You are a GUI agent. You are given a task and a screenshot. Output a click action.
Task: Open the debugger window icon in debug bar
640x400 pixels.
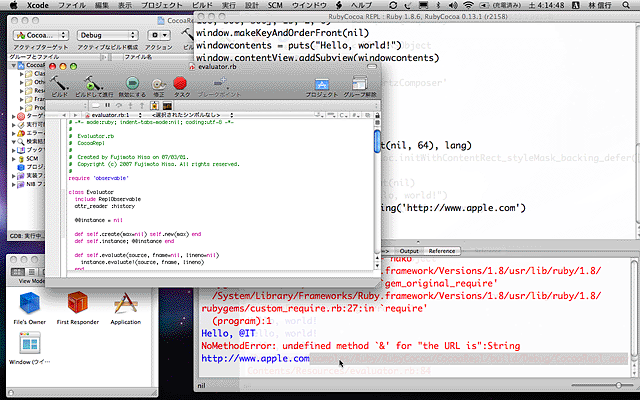(x=155, y=106)
